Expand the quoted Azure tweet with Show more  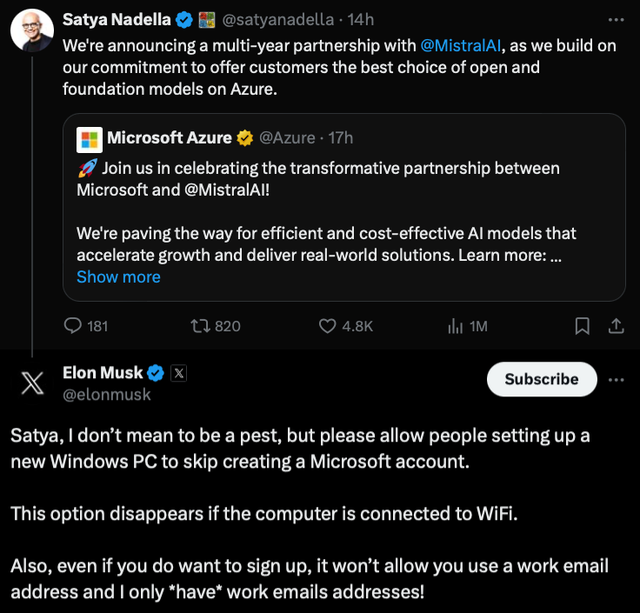(x=118, y=277)
